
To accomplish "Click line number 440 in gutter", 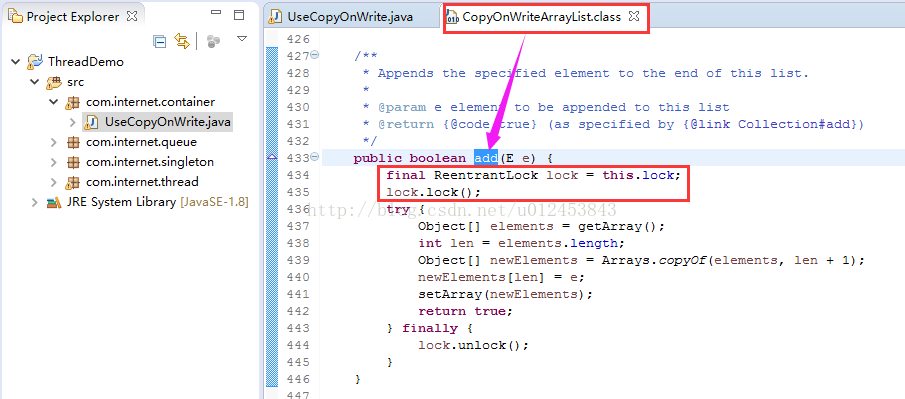I will [x=297, y=277].
